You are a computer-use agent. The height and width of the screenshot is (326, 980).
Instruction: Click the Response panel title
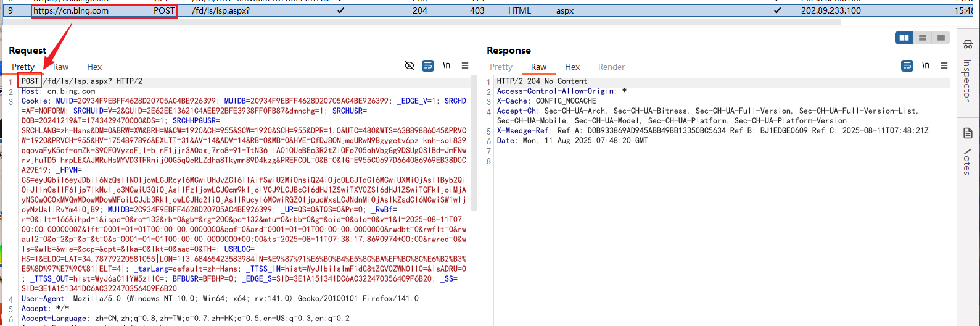pos(508,50)
